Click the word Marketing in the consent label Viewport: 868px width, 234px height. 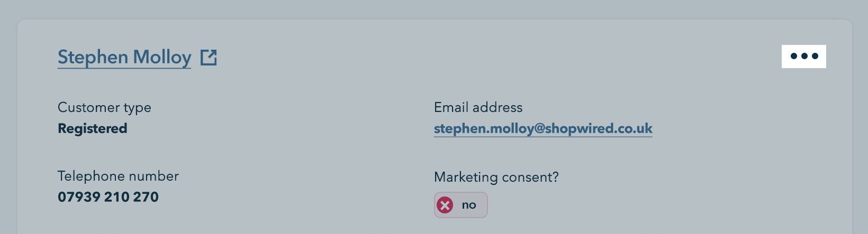coord(466,177)
